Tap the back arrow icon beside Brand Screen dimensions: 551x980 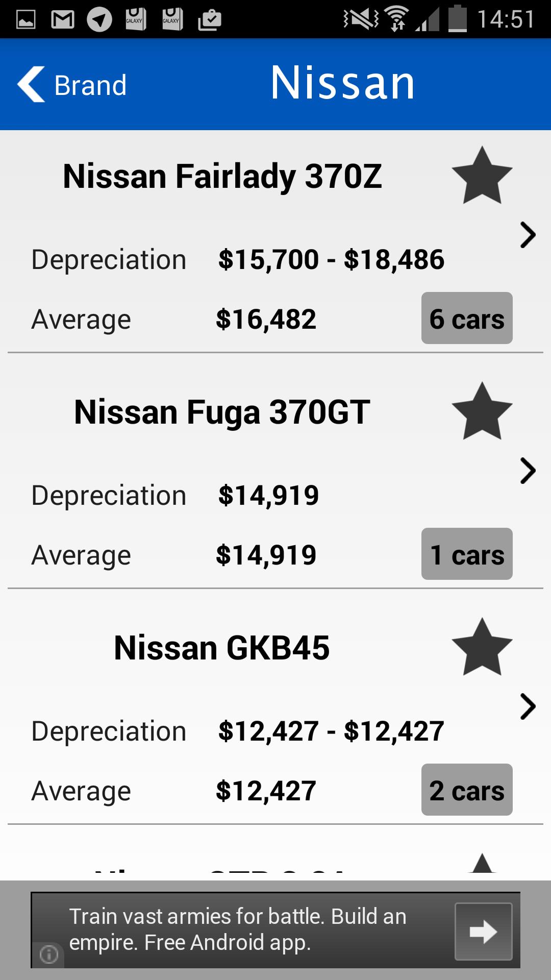coord(32,84)
